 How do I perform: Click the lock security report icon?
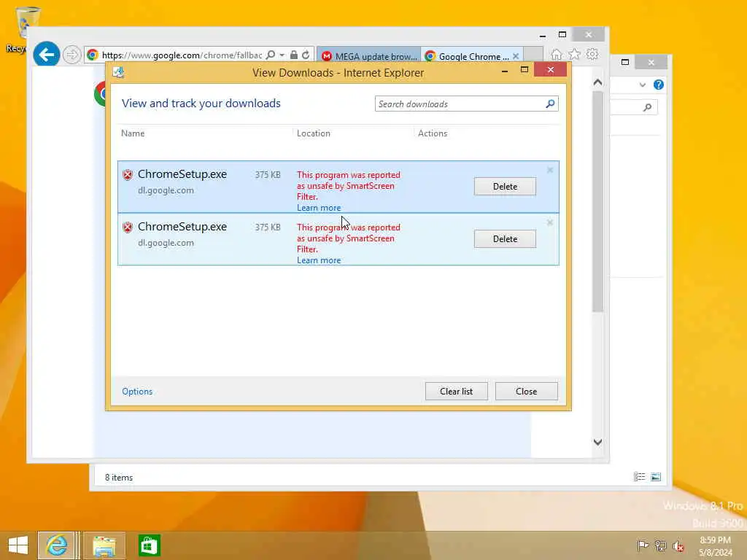coord(294,55)
